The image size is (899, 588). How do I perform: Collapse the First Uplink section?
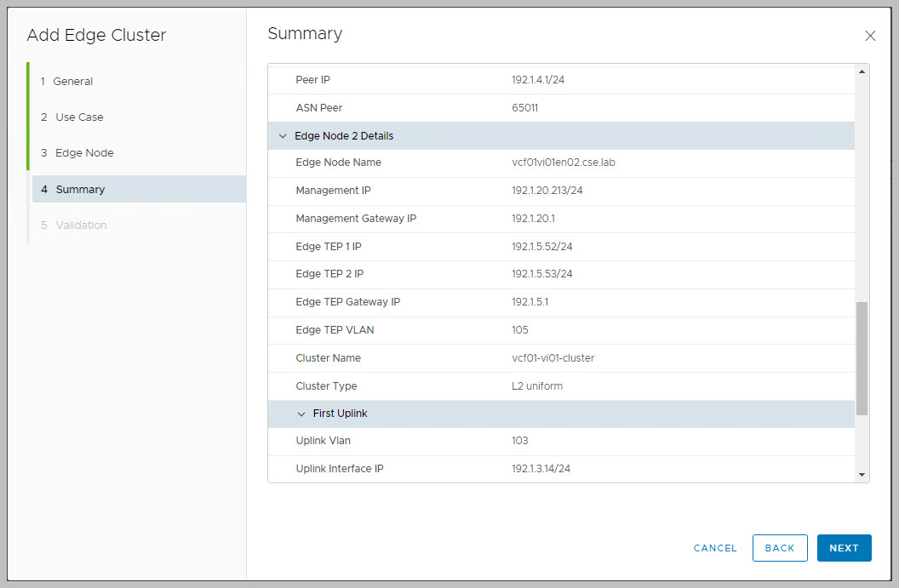(x=301, y=414)
